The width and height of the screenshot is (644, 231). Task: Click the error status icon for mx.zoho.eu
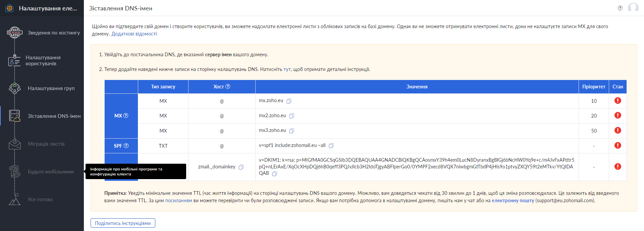(618, 101)
